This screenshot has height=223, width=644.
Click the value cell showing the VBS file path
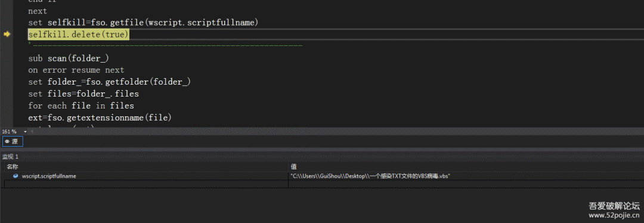pyautogui.click(x=370, y=176)
